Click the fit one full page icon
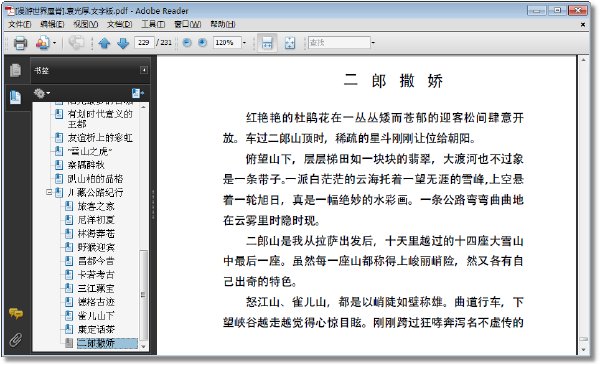The width and height of the screenshot is (600, 366). pos(290,43)
